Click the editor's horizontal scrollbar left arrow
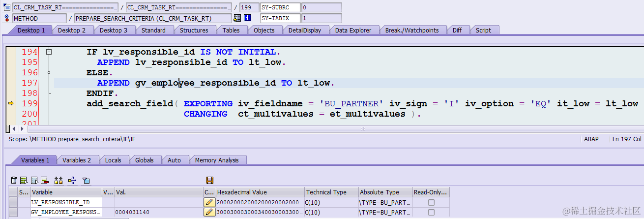The height and width of the screenshot is (219, 644). [x=14, y=128]
